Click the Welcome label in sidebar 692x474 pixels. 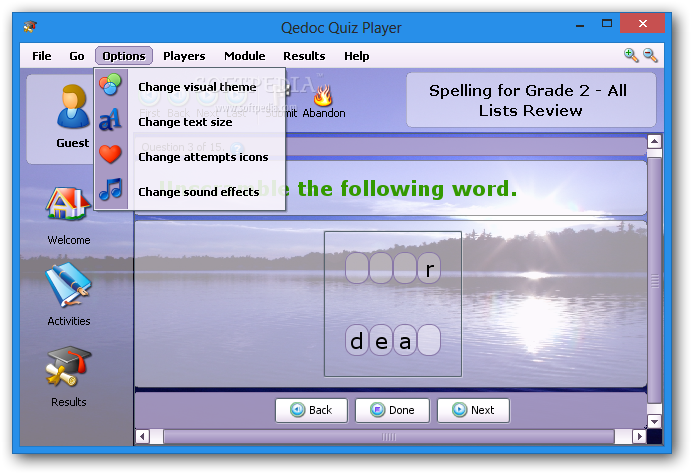(69, 240)
